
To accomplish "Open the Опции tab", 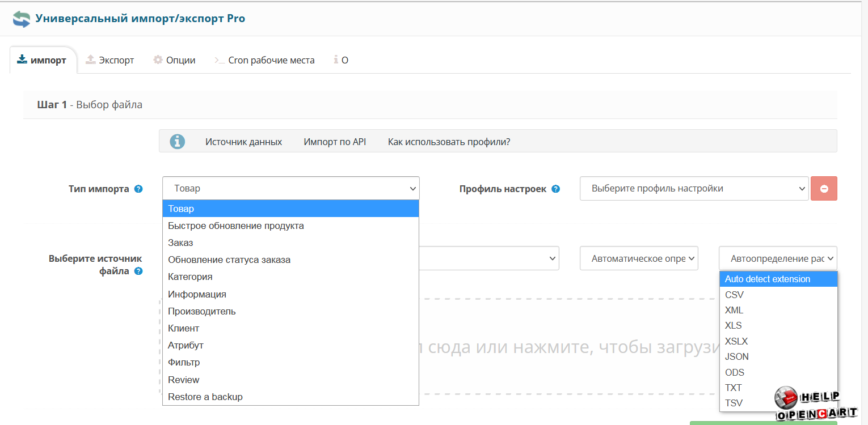I will tap(174, 60).
